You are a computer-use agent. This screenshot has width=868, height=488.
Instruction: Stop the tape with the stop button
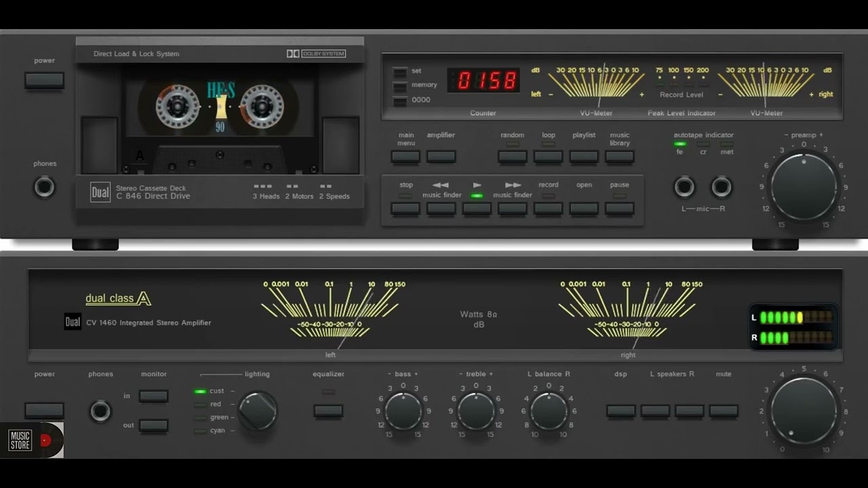[x=406, y=208]
